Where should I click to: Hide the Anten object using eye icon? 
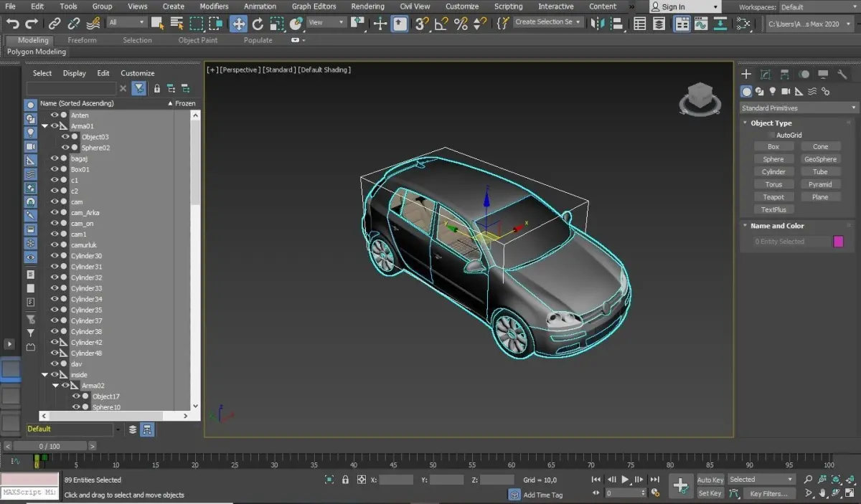(54, 115)
